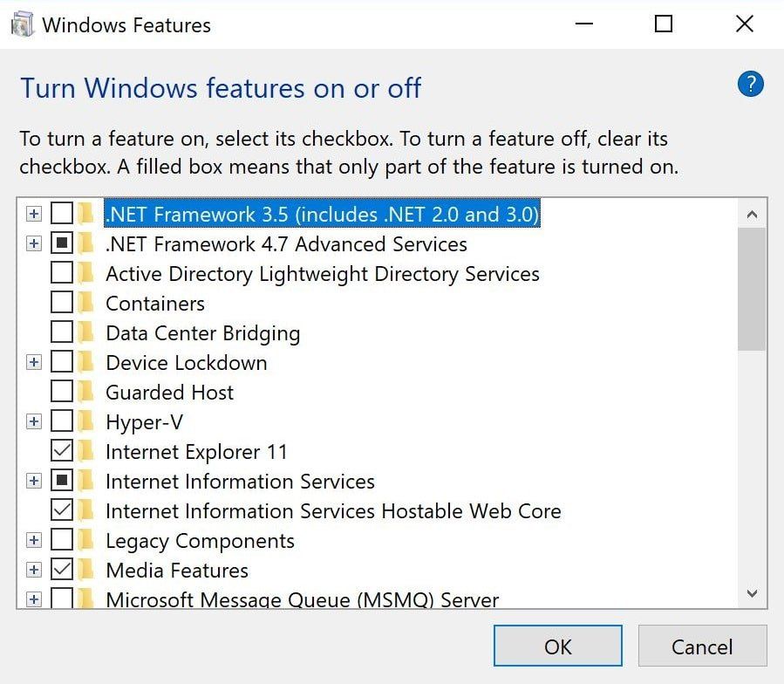Toggle the Internet Information Services Hostable Web Core checkbox
Viewport: 784px width, 684px height.
(x=62, y=511)
